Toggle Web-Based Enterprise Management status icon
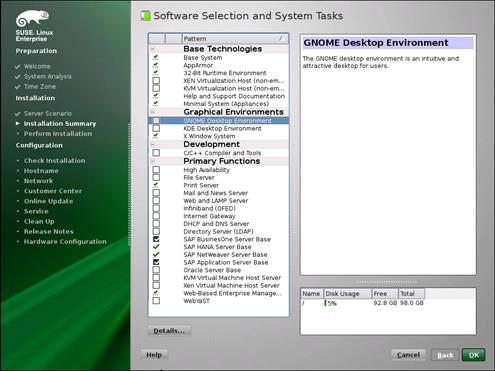 pos(156,293)
